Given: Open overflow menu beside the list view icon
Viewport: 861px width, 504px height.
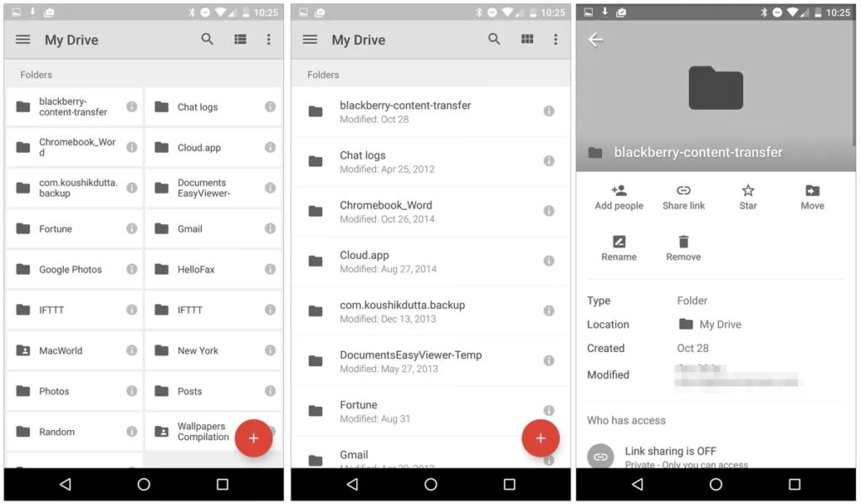Looking at the screenshot, I should [268, 39].
